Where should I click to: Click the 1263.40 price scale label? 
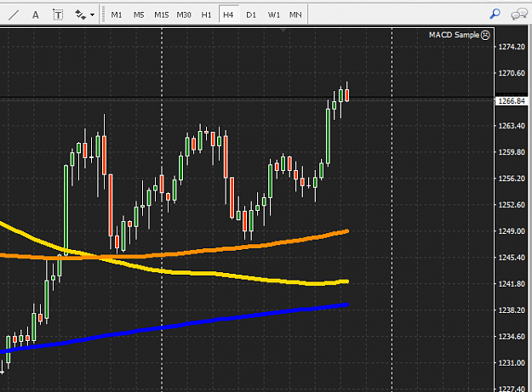pyautogui.click(x=512, y=126)
